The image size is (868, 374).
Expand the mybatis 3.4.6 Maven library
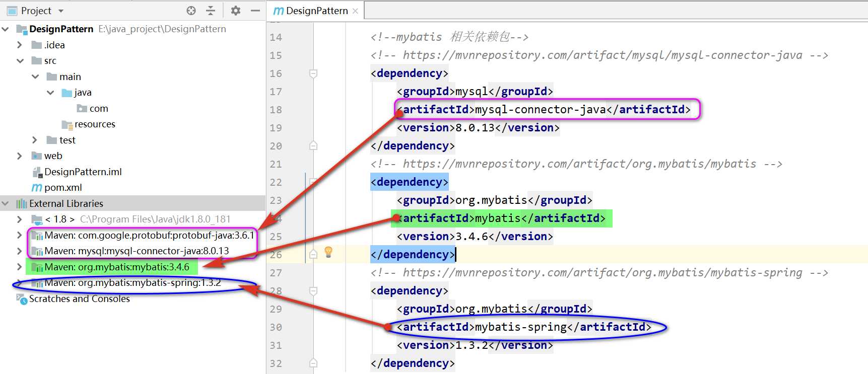coord(20,267)
